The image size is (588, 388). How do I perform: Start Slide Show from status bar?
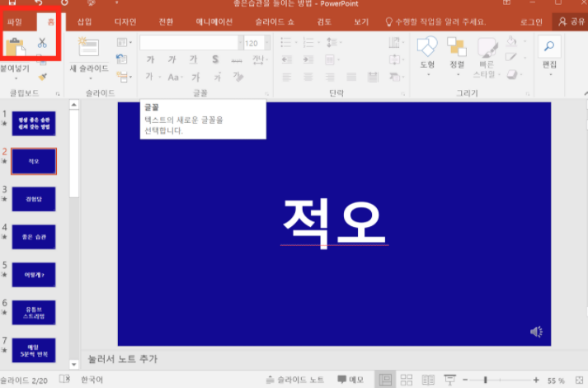(449, 380)
